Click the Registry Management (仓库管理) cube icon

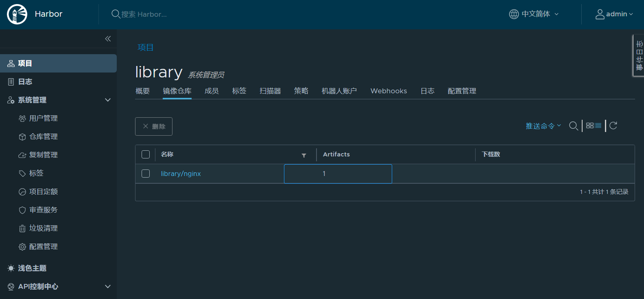point(22,137)
